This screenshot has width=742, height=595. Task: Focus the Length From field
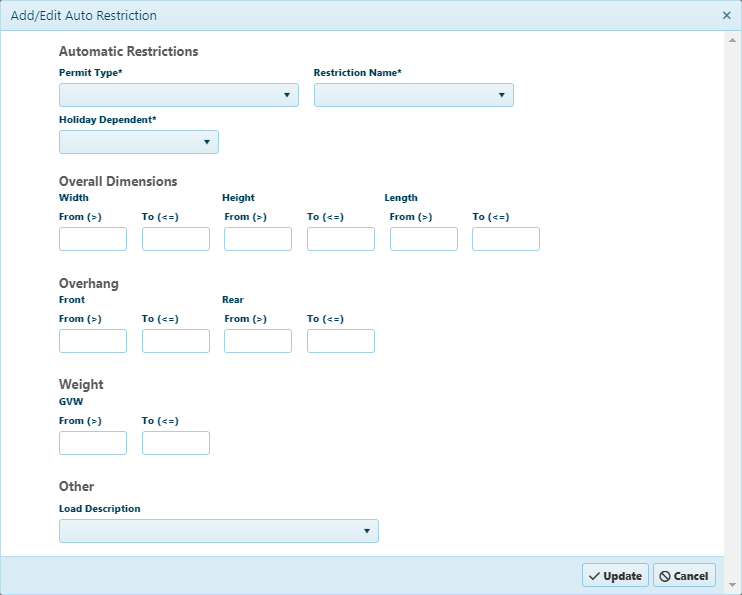tap(424, 239)
